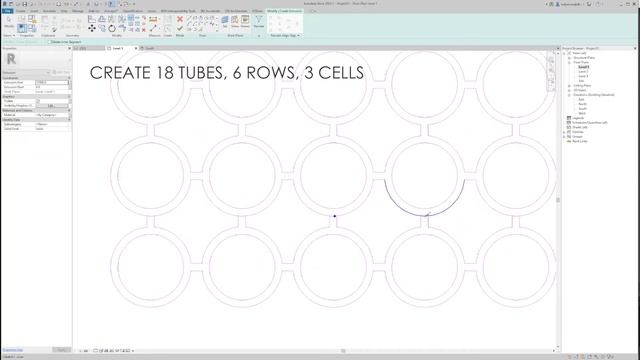
Task: Activate the Align tool
Action: pyautogui.click(x=92, y=19)
